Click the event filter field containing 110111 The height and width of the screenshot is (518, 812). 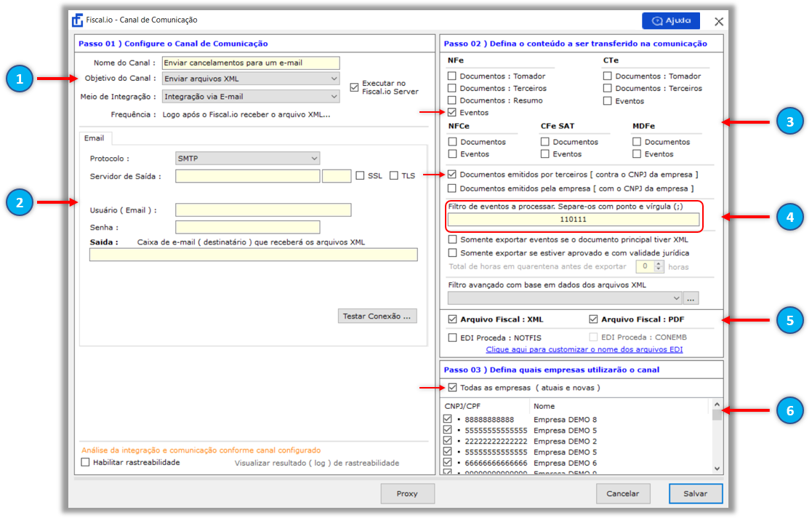point(574,219)
